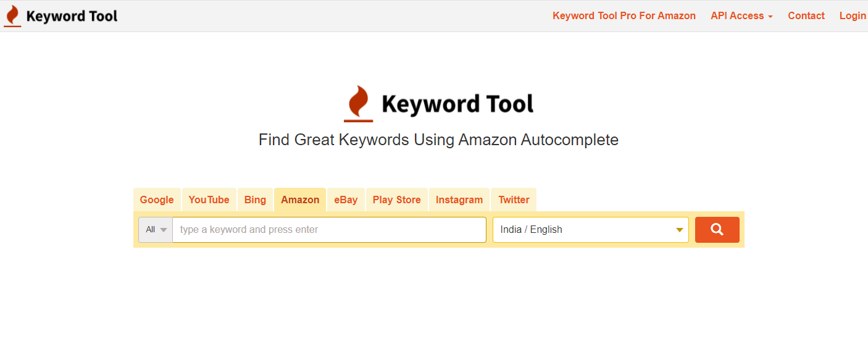Open the Play Store tab

(x=396, y=200)
